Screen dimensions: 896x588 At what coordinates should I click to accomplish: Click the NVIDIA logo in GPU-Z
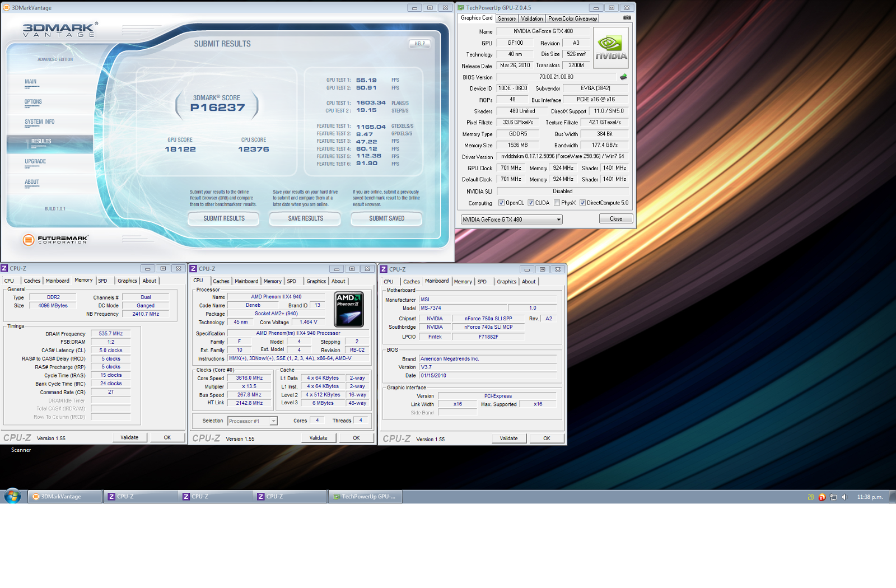[x=610, y=48]
